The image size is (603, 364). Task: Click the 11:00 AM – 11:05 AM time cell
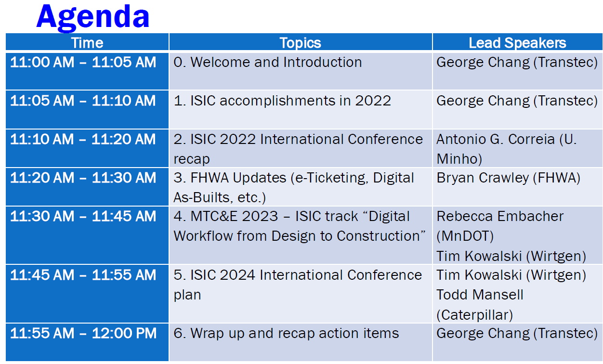point(87,70)
